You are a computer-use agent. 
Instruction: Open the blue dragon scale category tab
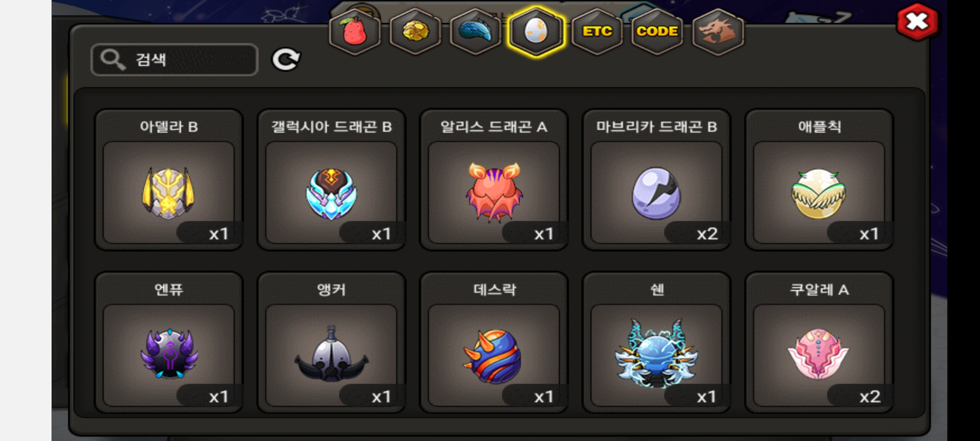coord(476,31)
